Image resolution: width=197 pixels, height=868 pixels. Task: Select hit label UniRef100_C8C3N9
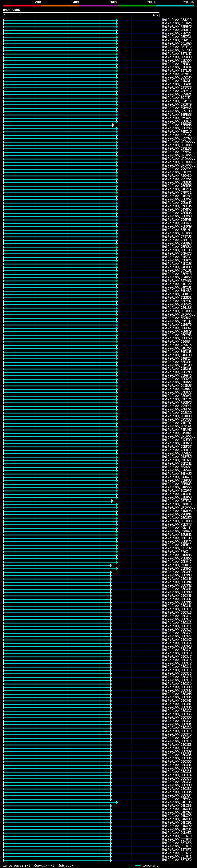(177, 572)
